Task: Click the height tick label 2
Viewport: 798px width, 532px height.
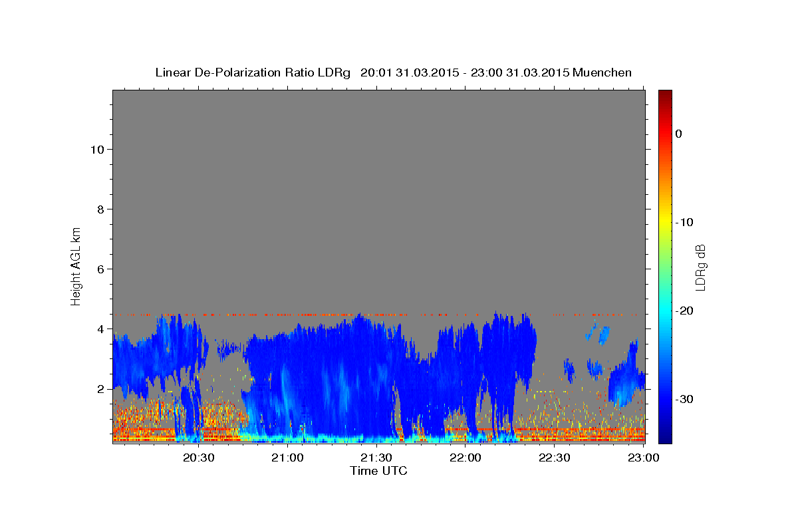Action: point(101,389)
